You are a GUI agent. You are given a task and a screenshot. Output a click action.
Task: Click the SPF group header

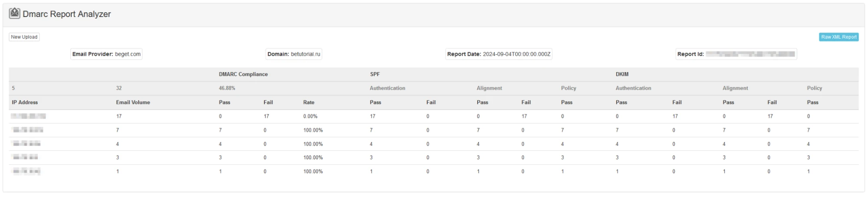coord(375,74)
